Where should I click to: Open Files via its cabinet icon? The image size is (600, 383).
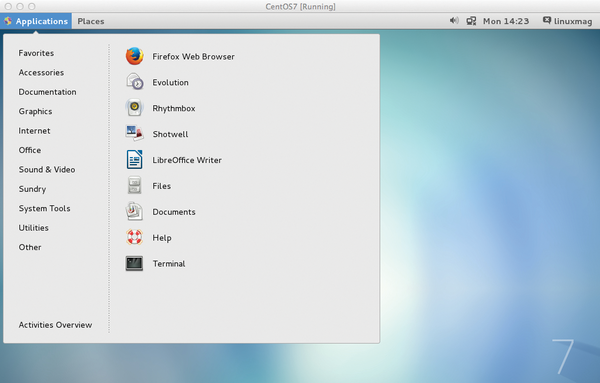coord(134,186)
